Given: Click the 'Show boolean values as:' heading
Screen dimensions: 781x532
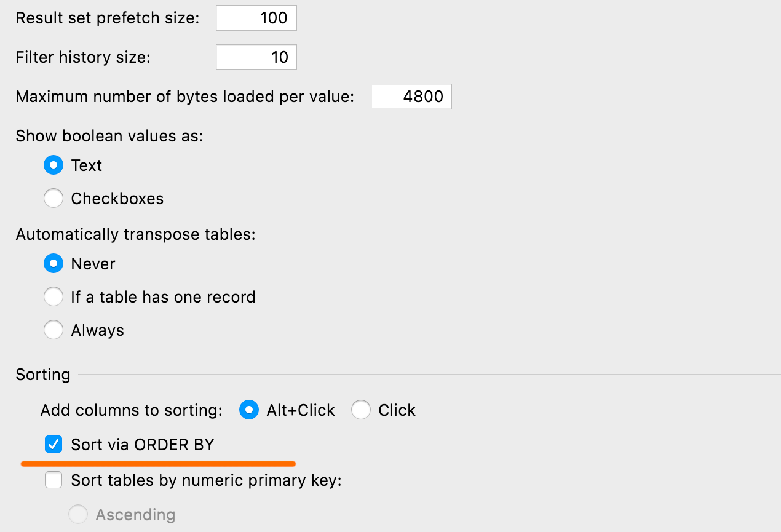Looking at the screenshot, I should pyautogui.click(x=109, y=136).
